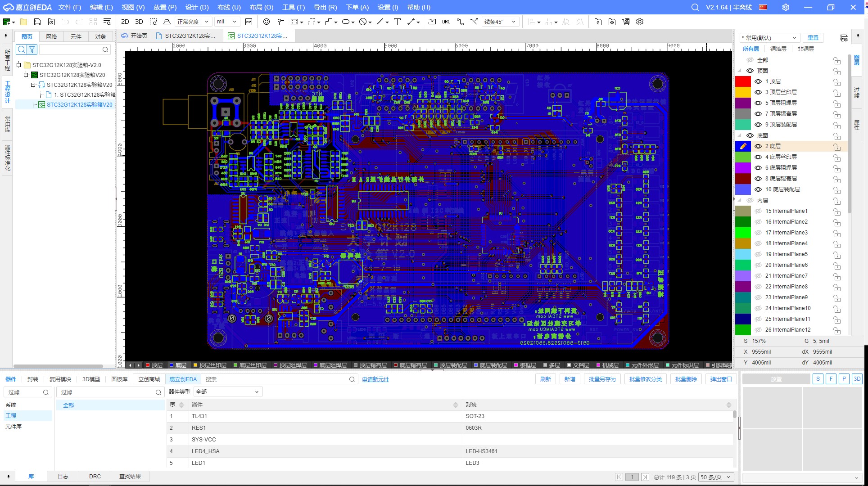Screen dimensions: 868x486
Task: Click the lock icon for 1 顶层
Action: coord(837,82)
